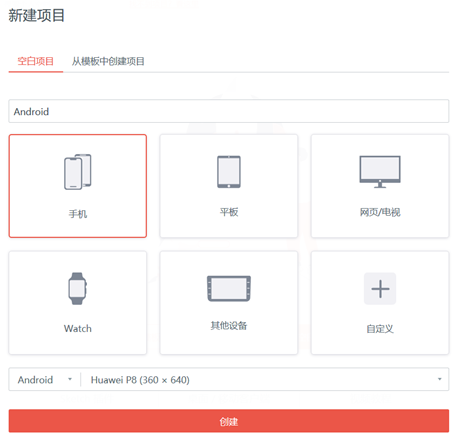Viewport: 454px width, 439px height.
Task: Choose the 平板 tablet device icon
Action: click(x=229, y=172)
